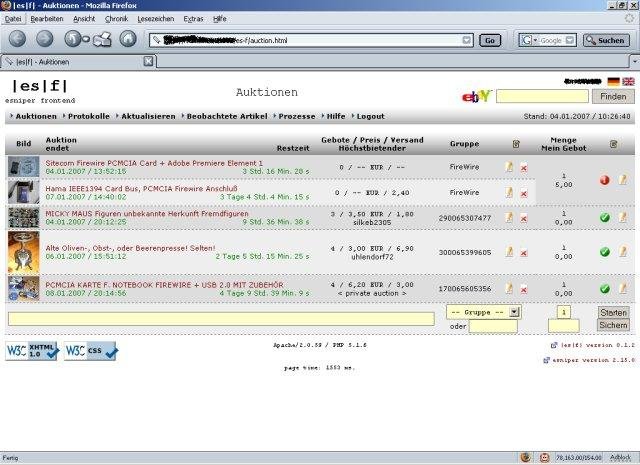The image size is (640, 465).
Task: Open the Google search engine dropdown
Action: pyautogui.click(x=529, y=40)
